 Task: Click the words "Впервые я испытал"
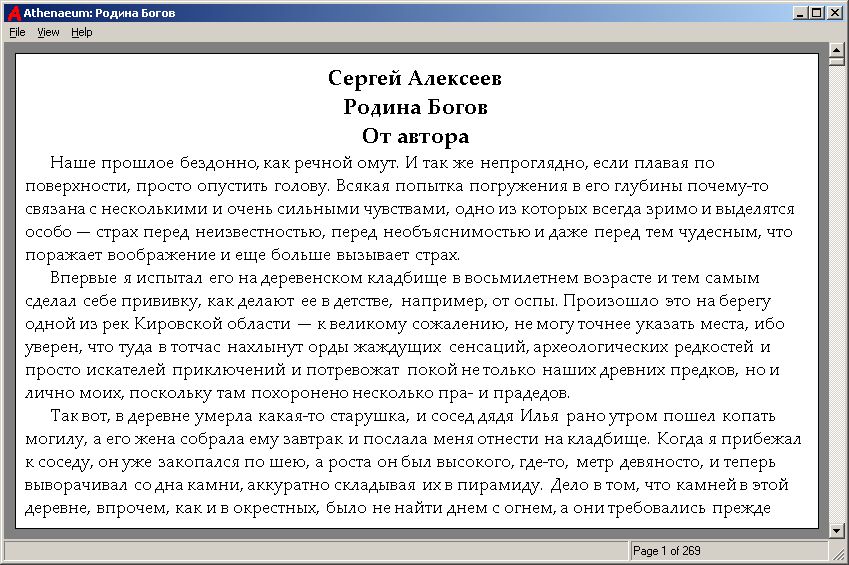tap(126, 278)
